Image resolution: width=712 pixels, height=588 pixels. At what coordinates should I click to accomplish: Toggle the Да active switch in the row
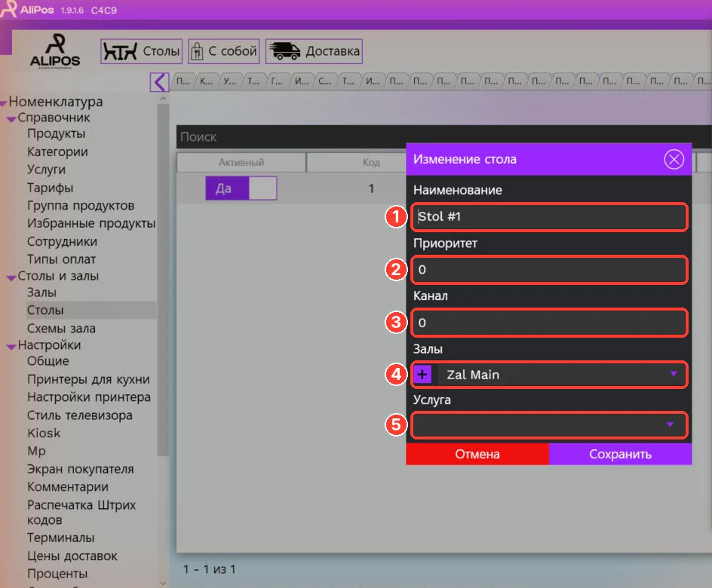pos(241,188)
